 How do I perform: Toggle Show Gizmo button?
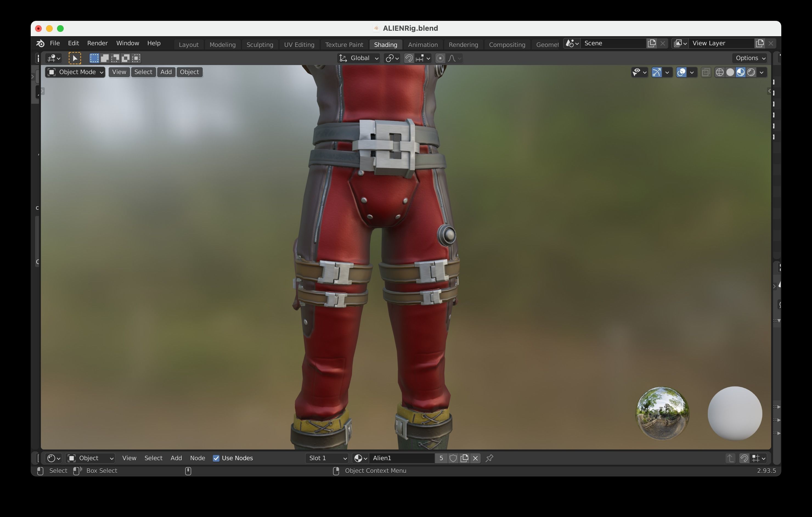[656, 72]
